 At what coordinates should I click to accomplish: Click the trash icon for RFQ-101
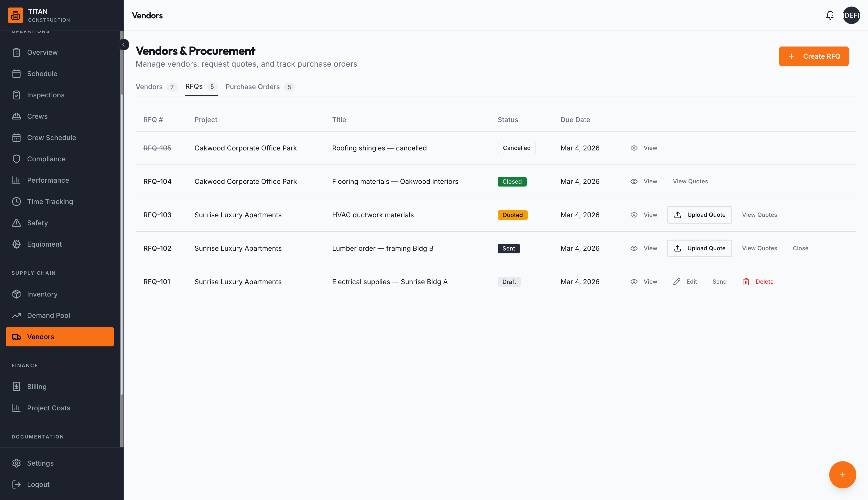coord(746,281)
